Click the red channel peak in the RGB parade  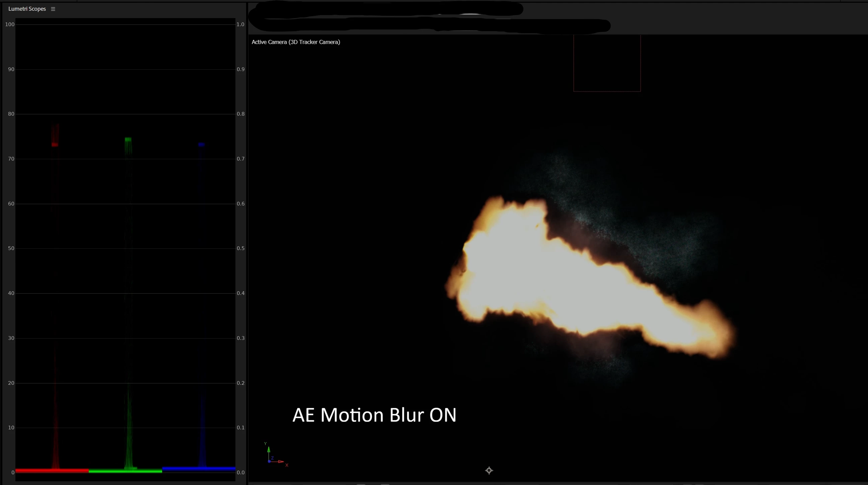[55, 144]
